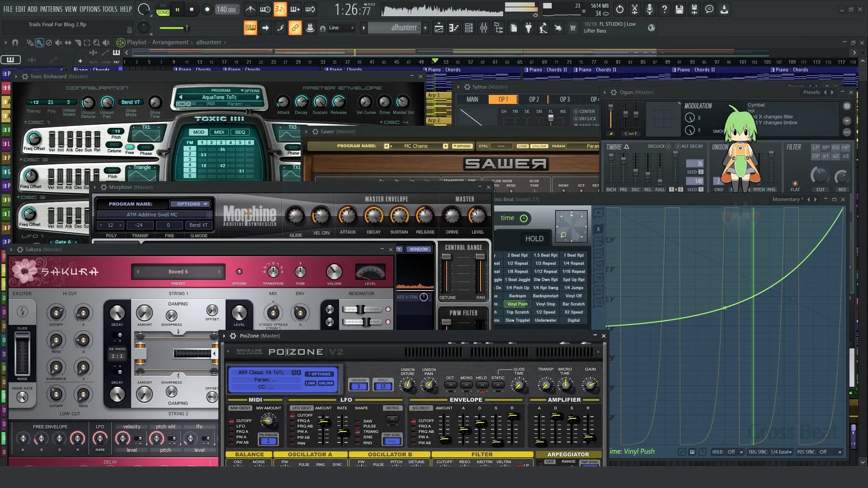The width and height of the screenshot is (868, 488).
Task: Select the SEQ tab in Toxic Biohazard
Action: pos(240,132)
